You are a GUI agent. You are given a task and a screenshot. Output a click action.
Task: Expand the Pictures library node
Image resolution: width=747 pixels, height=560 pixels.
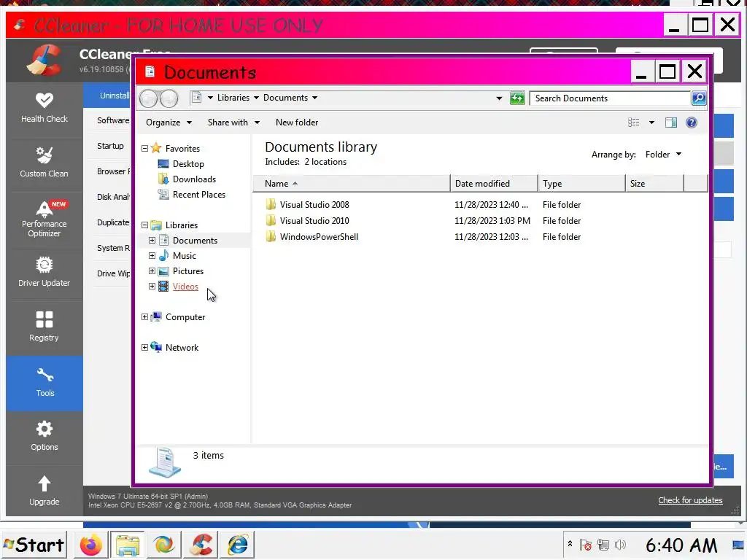152,271
